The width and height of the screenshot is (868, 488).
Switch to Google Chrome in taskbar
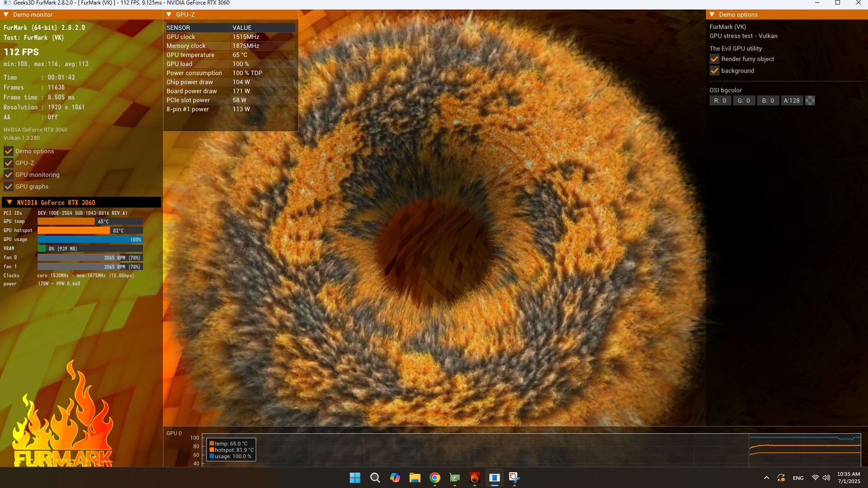434,478
